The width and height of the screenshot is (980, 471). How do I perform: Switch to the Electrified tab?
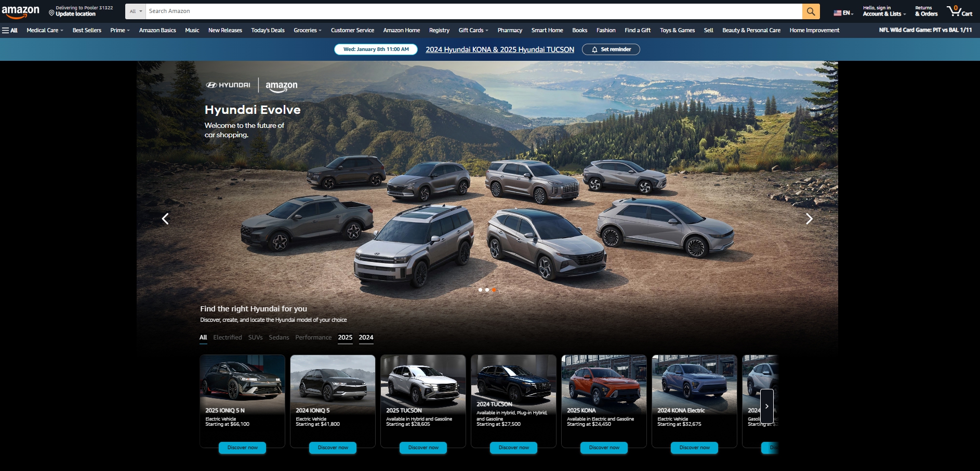(x=228, y=337)
